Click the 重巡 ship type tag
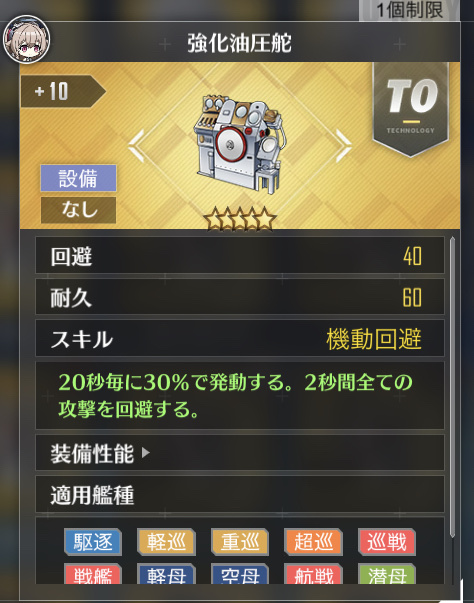 240,542
